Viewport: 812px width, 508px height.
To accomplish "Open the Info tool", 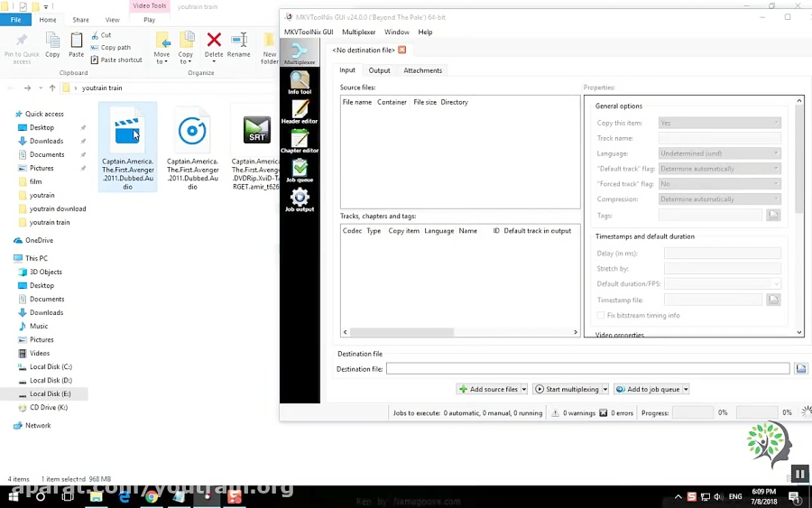I will pyautogui.click(x=300, y=83).
